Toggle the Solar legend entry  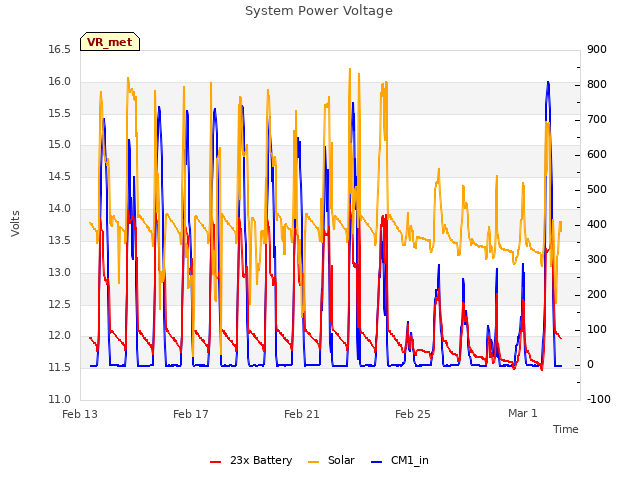point(331,460)
